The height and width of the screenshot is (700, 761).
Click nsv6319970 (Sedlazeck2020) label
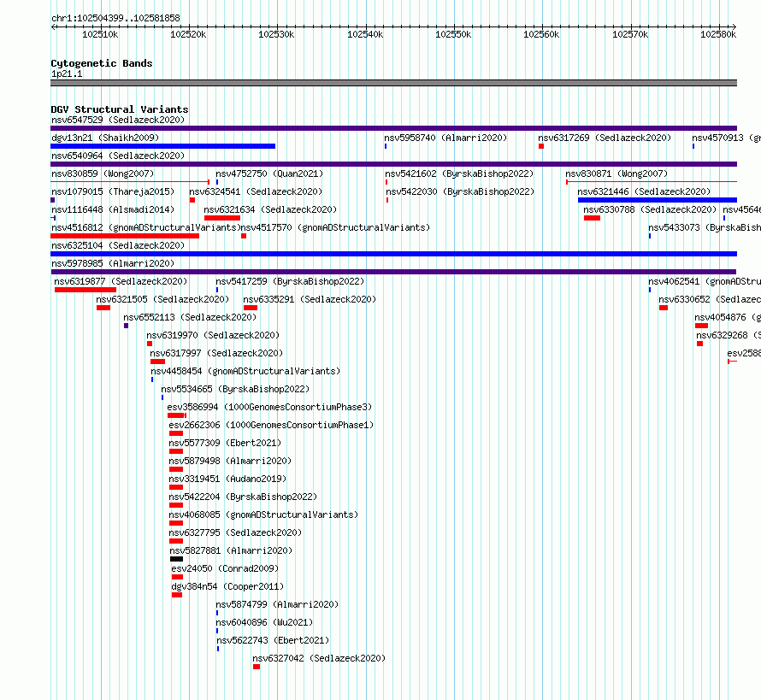(213, 335)
